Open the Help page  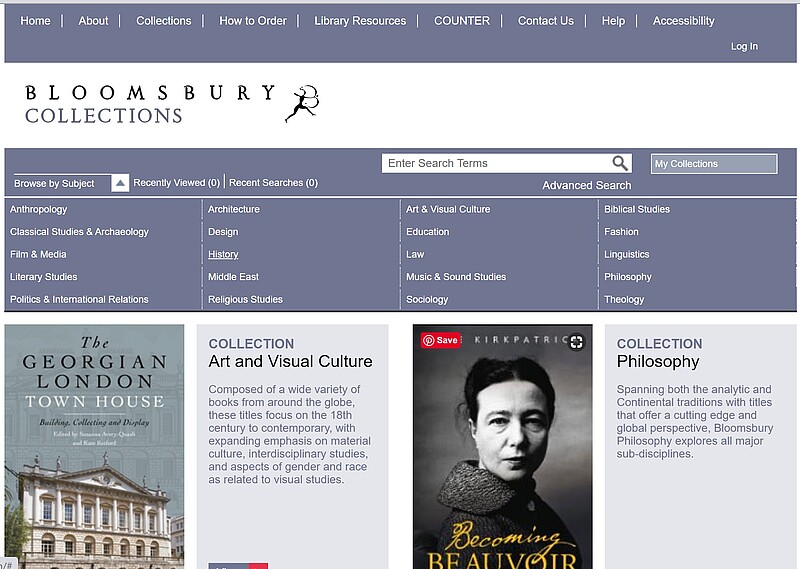point(613,21)
